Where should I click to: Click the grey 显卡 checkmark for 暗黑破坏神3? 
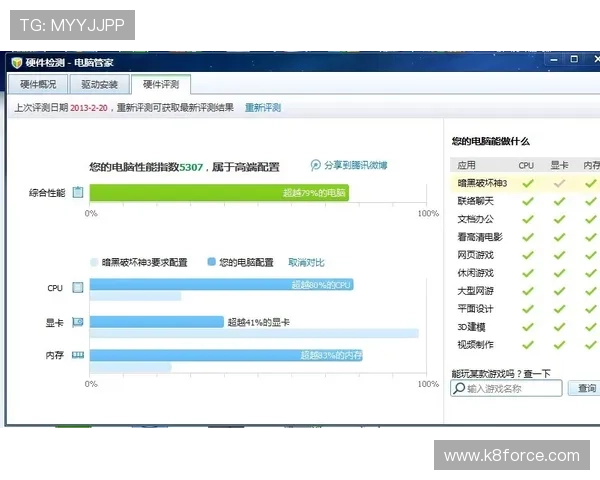click(x=559, y=183)
